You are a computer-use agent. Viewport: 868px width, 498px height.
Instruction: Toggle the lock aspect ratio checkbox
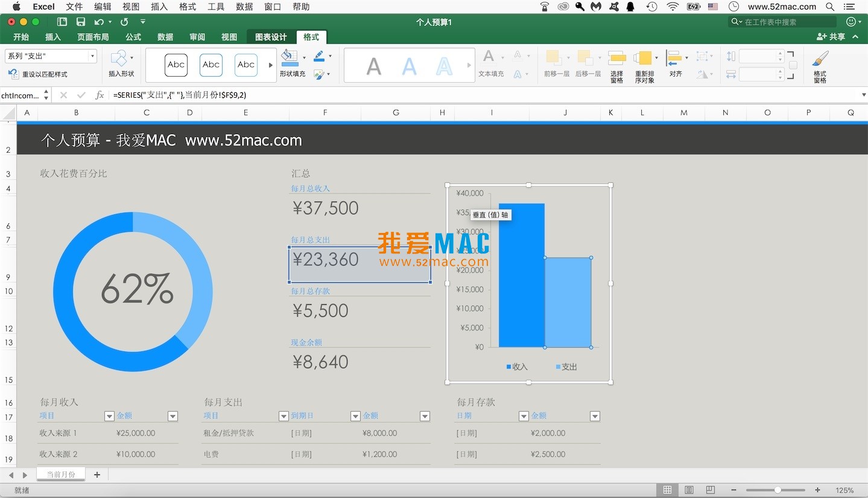tap(793, 65)
